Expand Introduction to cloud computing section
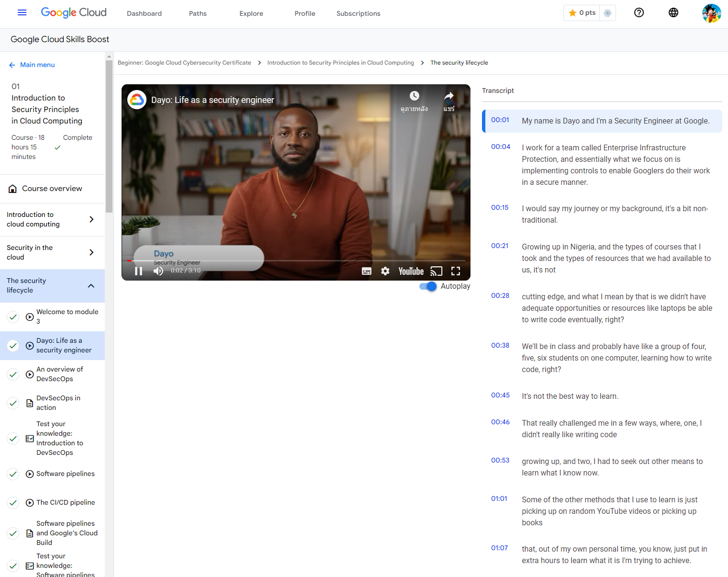 [x=91, y=219]
